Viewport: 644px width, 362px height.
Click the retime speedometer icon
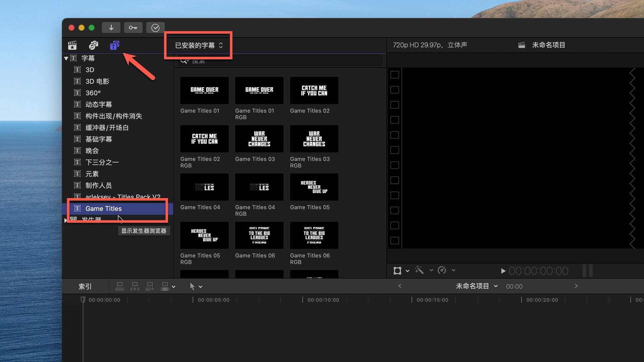[x=442, y=270]
